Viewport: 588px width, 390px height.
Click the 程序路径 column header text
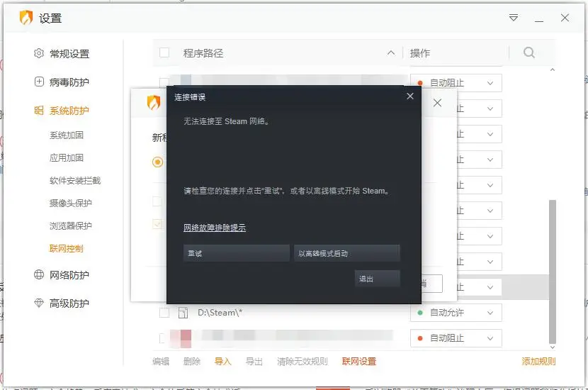click(203, 53)
